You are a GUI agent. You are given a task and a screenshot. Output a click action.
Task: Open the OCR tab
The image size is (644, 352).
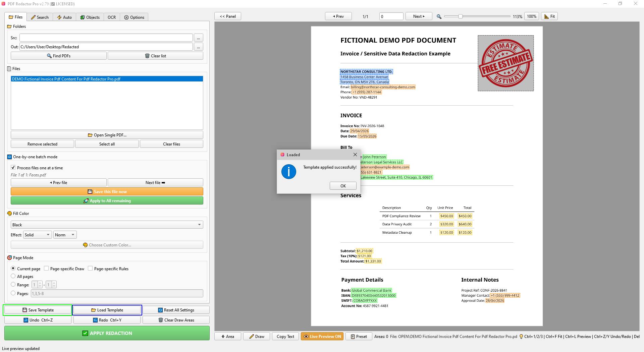[x=112, y=17]
